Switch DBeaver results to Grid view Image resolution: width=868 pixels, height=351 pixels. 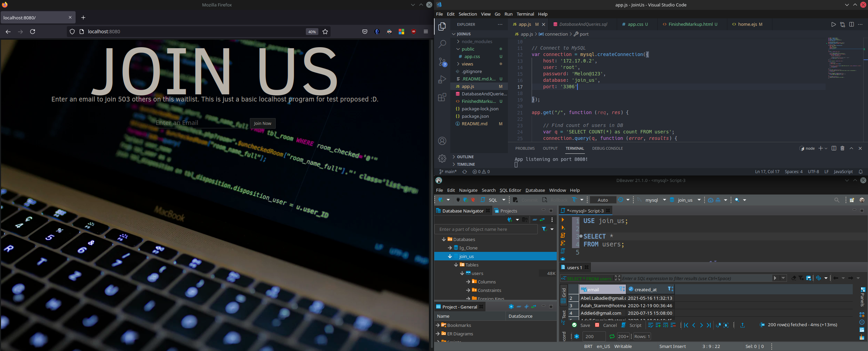[x=564, y=295]
